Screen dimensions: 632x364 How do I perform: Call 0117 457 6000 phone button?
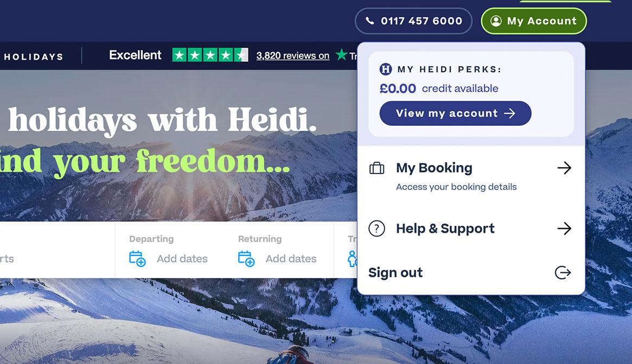coord(413,21)
